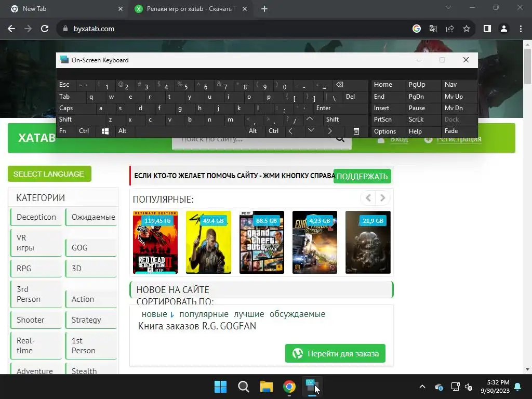Show previous popular games arrow

[x=368, y=198]
